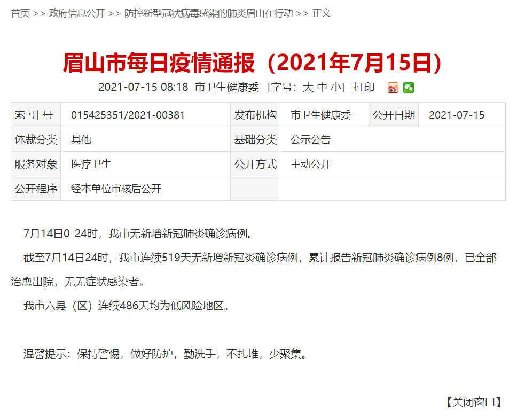517x420 pixels.
Task: Click 正文 at breadcrumb end
Action: (x=322, y=13)
